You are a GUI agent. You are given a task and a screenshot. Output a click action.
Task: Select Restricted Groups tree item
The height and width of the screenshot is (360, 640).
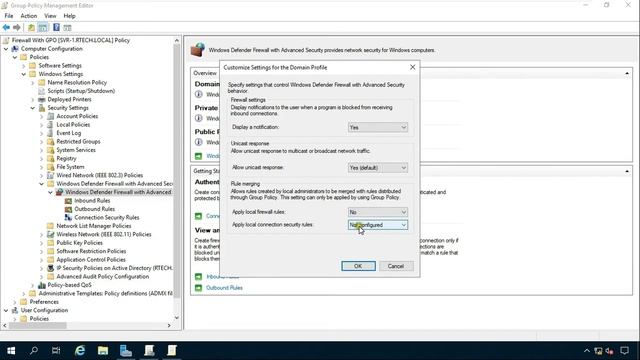78,142
